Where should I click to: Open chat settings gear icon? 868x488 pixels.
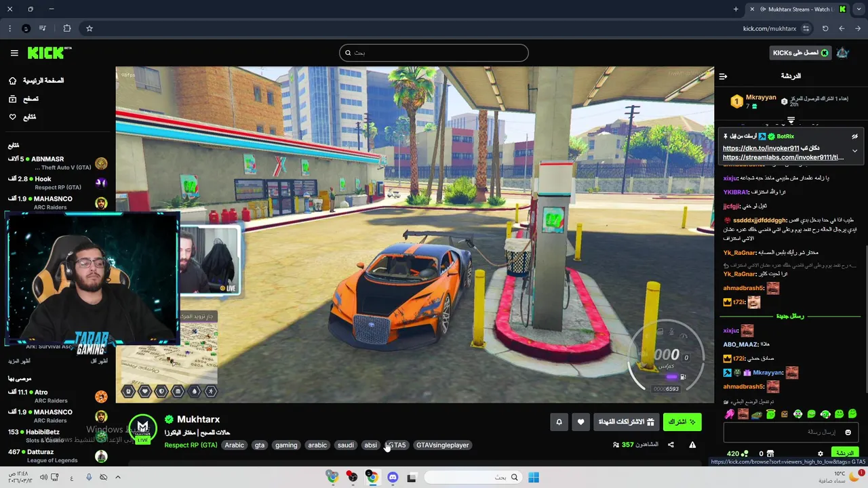pos(820,453)
